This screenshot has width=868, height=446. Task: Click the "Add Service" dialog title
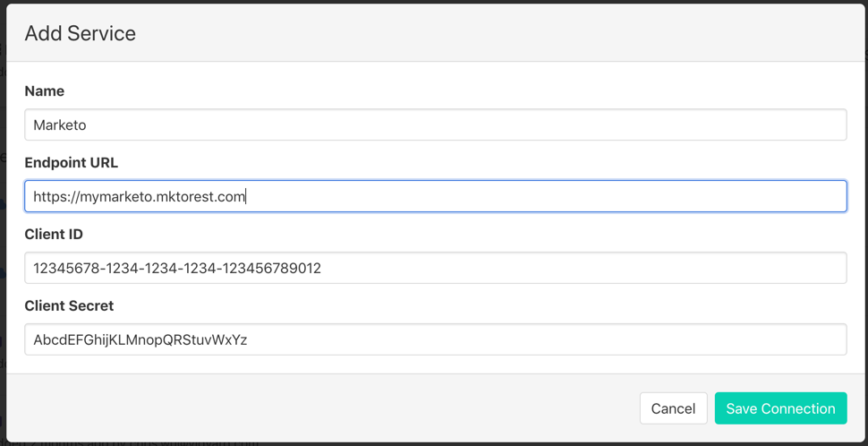(x=81, y=34)
